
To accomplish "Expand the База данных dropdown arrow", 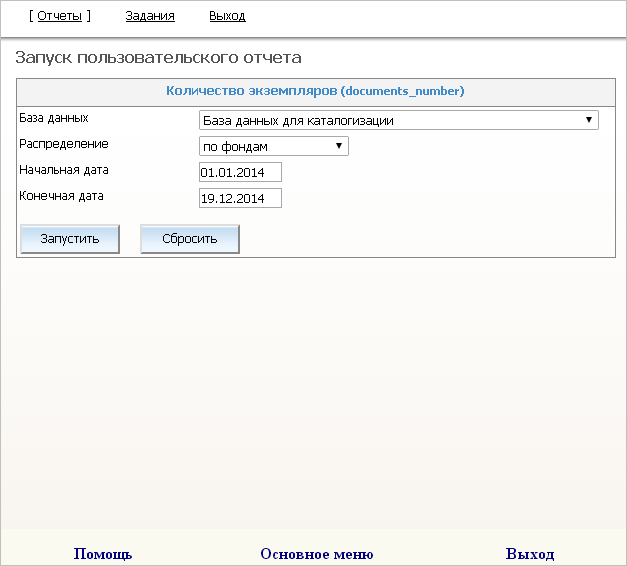I will click(x=588, y=121).
